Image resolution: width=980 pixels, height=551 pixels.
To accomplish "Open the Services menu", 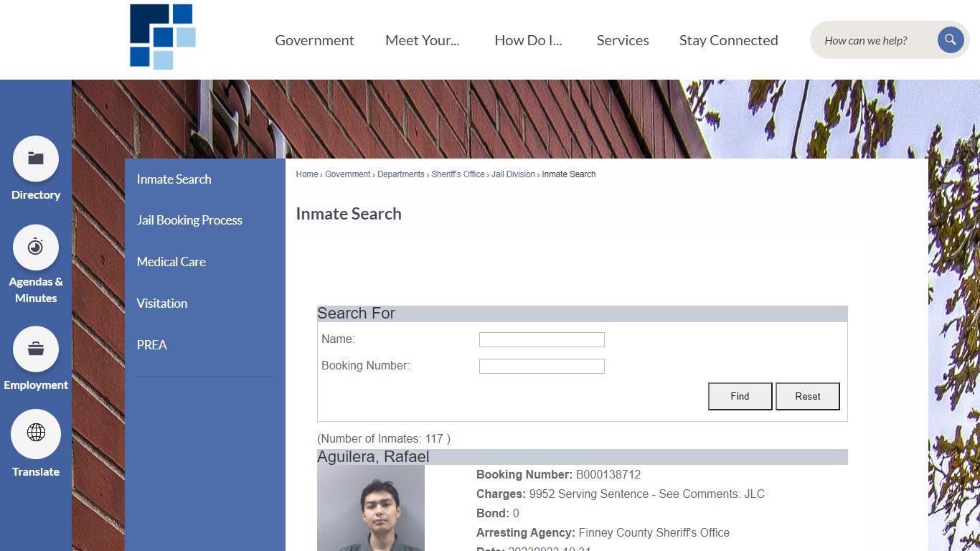I will tap(623, 40).
